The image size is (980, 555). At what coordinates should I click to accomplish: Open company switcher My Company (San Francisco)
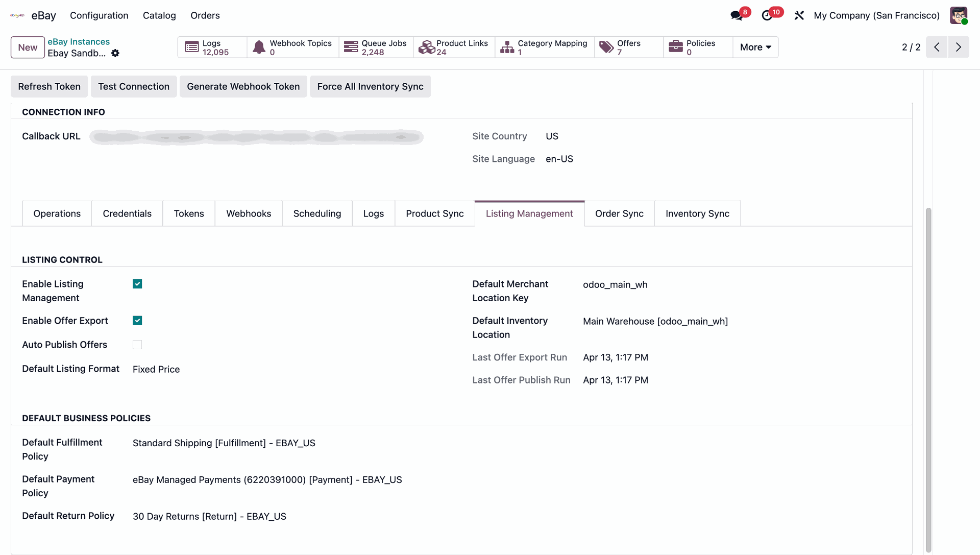876,15
